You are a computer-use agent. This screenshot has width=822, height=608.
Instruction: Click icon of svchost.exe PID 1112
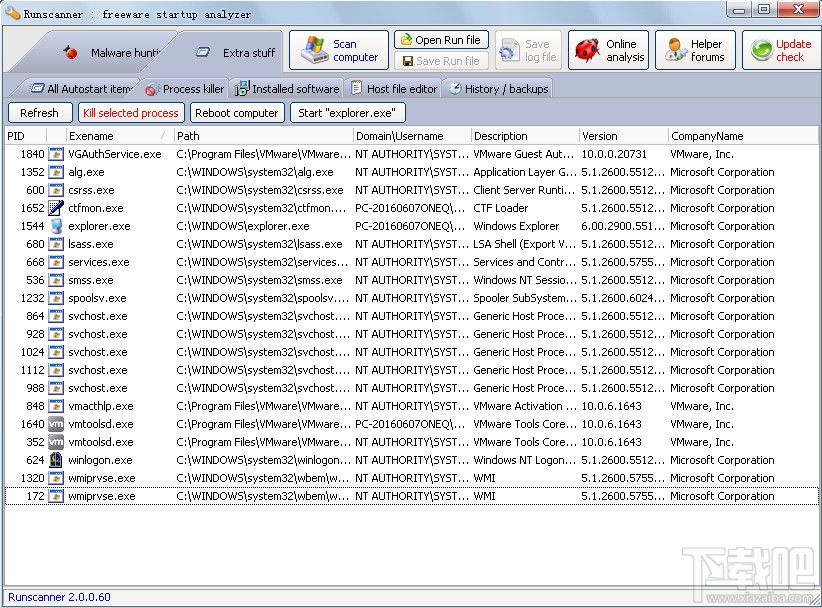click(x=56, y=370)
